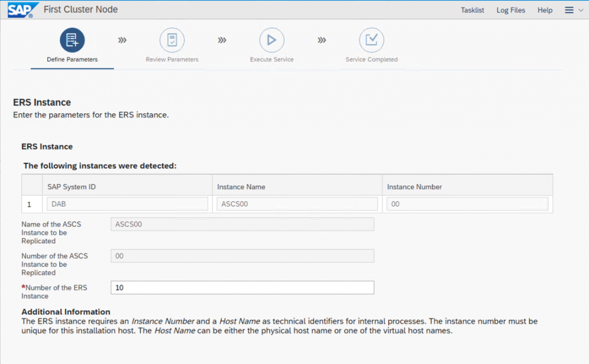Click the 00 Instance Number table cell

point(467,204)
